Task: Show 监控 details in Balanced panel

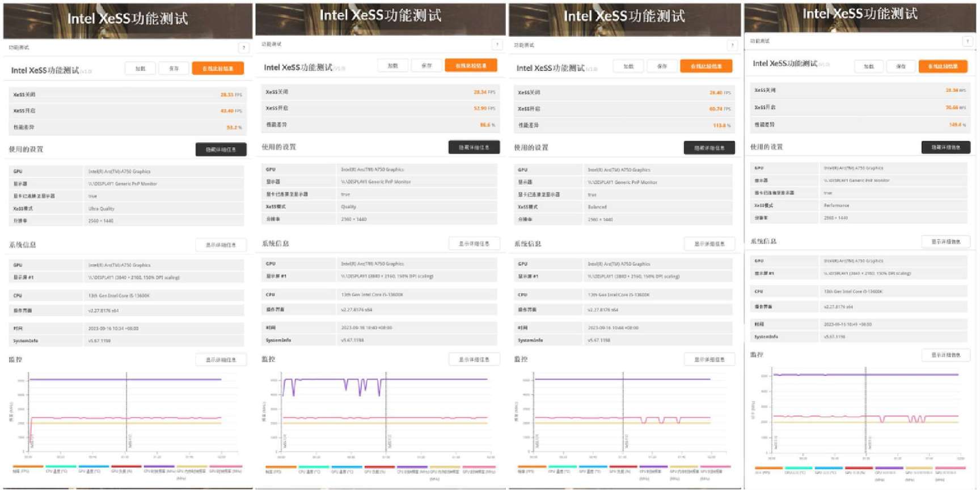Action: click(709, 359)
